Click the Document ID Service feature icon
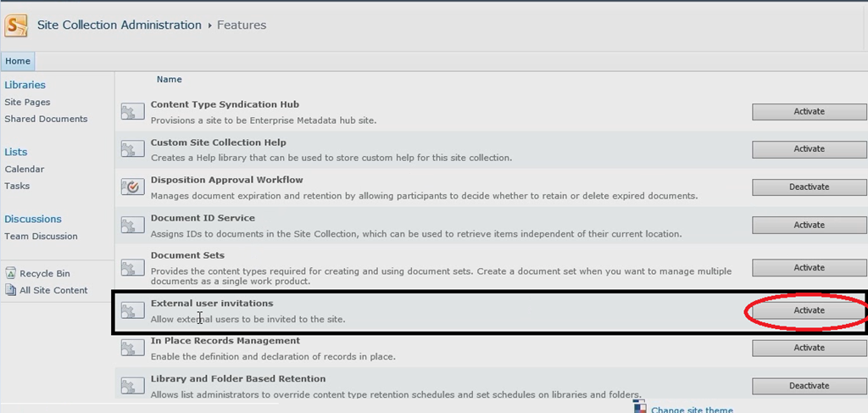Viewport: 868px width, 413px height. pos(133,225)
